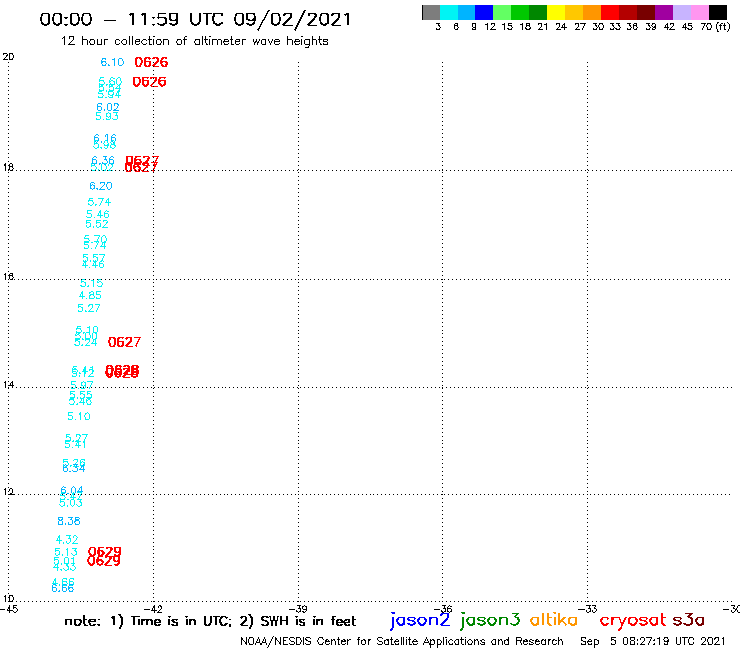Viewport: 740px width, 650px height.
Task: Click the 8.38 wave height reading
Action: tap(69, 521)
